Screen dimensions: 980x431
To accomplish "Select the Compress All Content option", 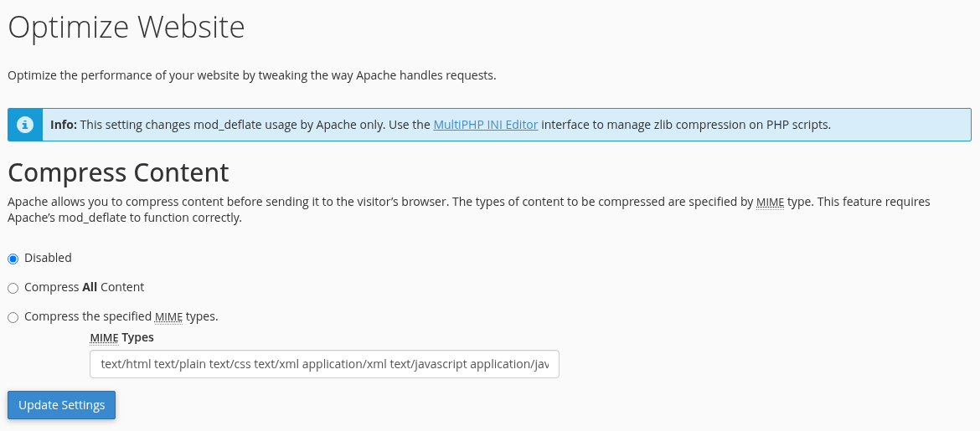I will [x=13, y=288].
